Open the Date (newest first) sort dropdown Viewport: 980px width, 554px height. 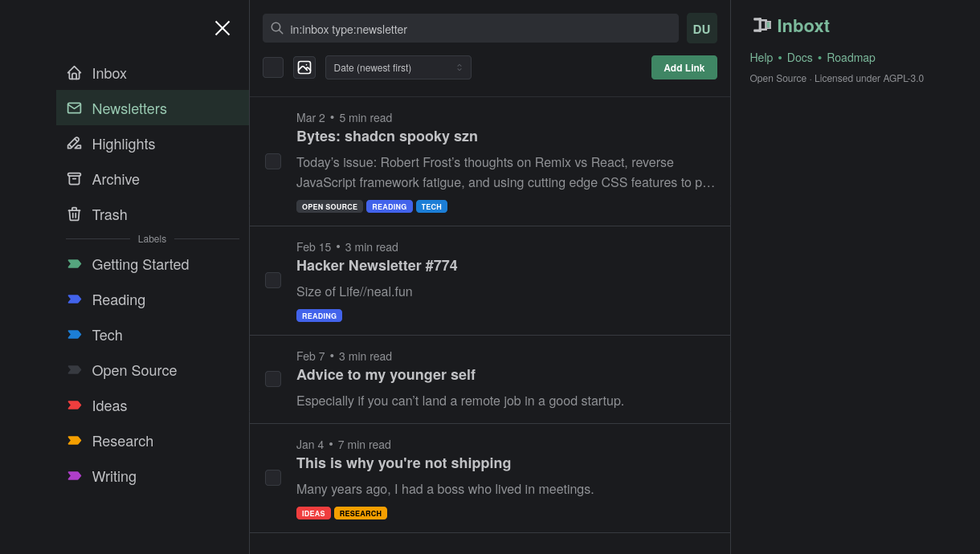click(x=398, y=67)
